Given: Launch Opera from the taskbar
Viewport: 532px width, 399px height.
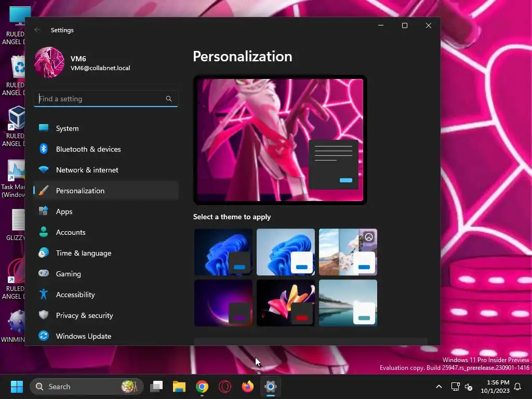Looking at the screenshot, I should 224,387.
